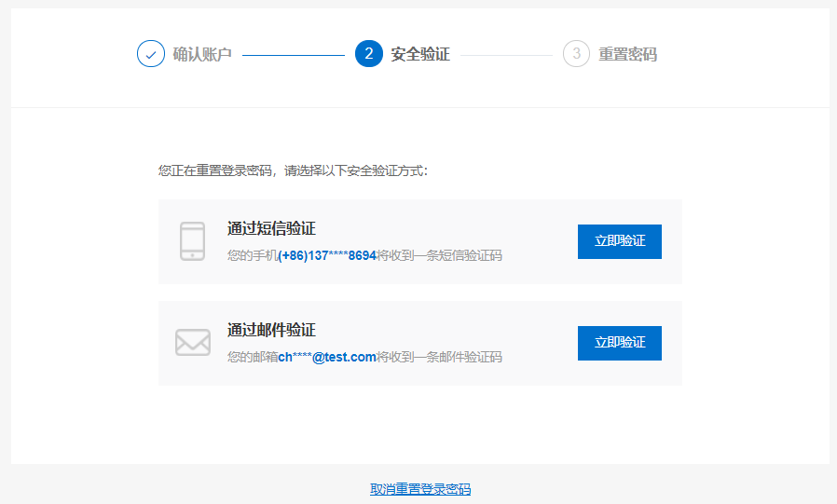Select the 重置密码 step label
Viewport: 837px width, 504px height.
coord(628,54)
